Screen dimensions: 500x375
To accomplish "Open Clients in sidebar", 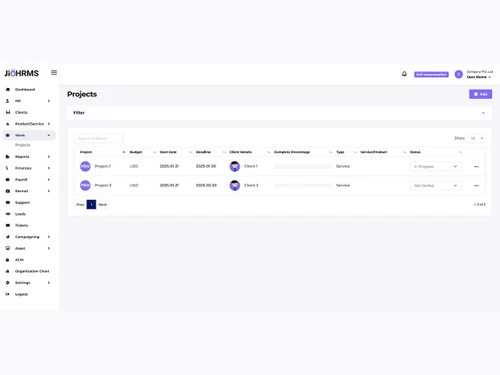I will pyautogui.click(x=21, y=112).
